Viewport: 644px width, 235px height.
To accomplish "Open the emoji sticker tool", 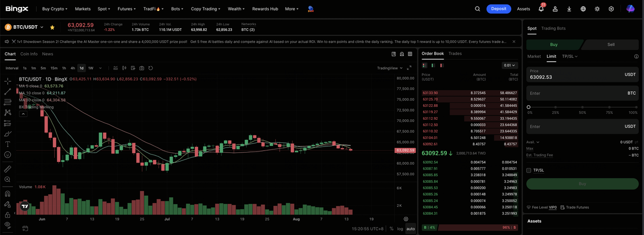I will 8,154.
